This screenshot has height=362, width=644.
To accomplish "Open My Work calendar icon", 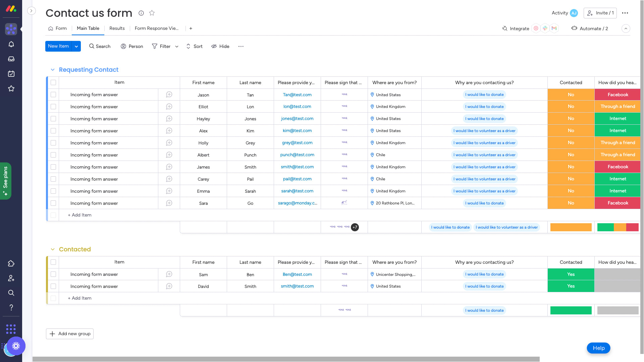I will (x=11, y=74).
